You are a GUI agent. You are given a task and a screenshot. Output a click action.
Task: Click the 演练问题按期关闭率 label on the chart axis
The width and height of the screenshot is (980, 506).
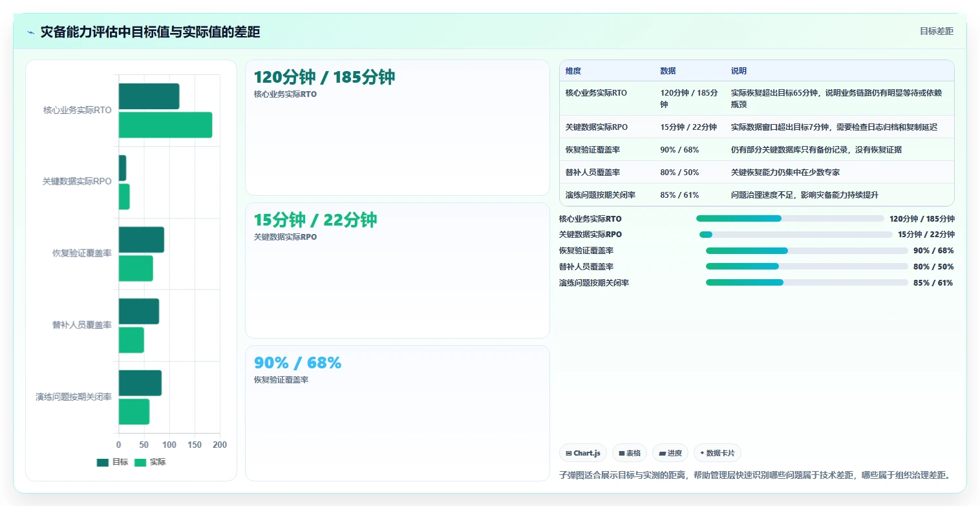(x=74, y=397)
